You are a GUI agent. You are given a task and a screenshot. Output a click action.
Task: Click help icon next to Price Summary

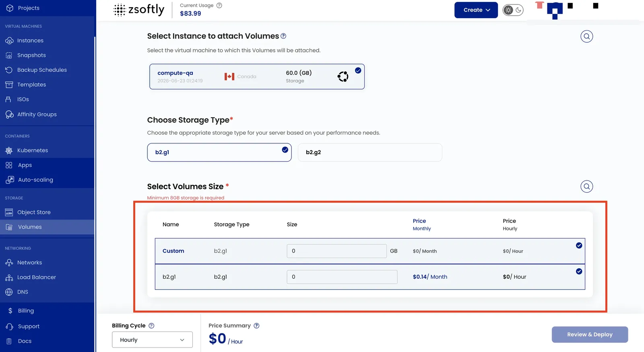point(256,326)
